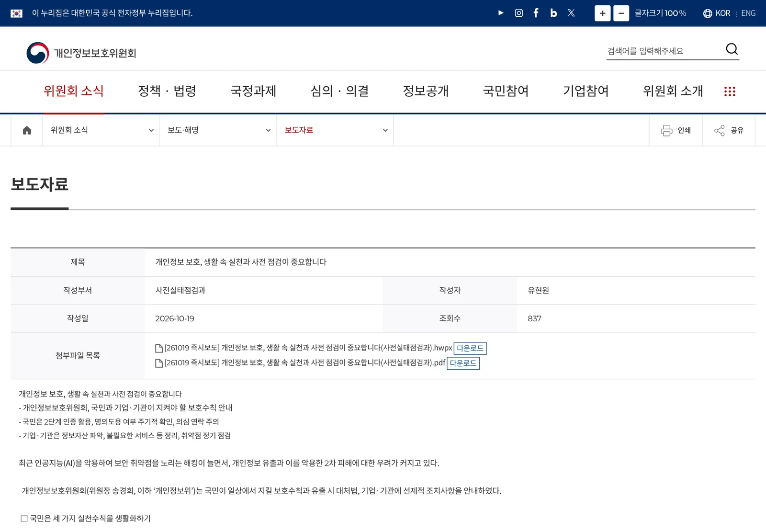The width and height of the screenshot is (766, 532).
Task: Open the 국정과제 main menu
Action: 253,91
